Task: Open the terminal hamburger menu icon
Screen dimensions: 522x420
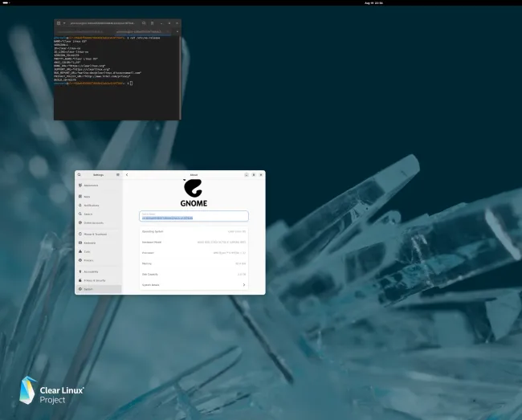Action: (153, 24)
